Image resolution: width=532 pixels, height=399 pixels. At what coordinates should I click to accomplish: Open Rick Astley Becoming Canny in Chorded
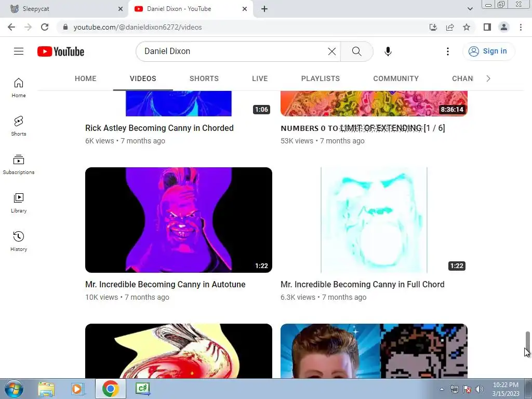159,128
